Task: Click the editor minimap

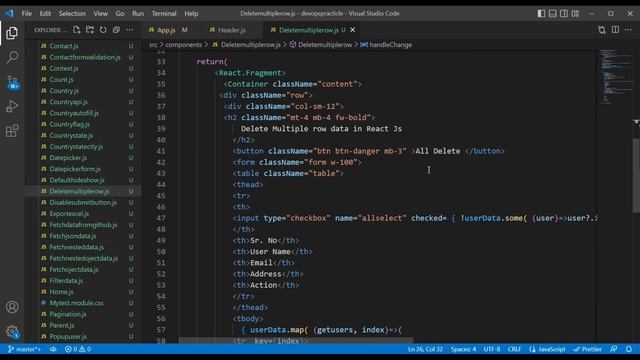Action: [615, 78]
